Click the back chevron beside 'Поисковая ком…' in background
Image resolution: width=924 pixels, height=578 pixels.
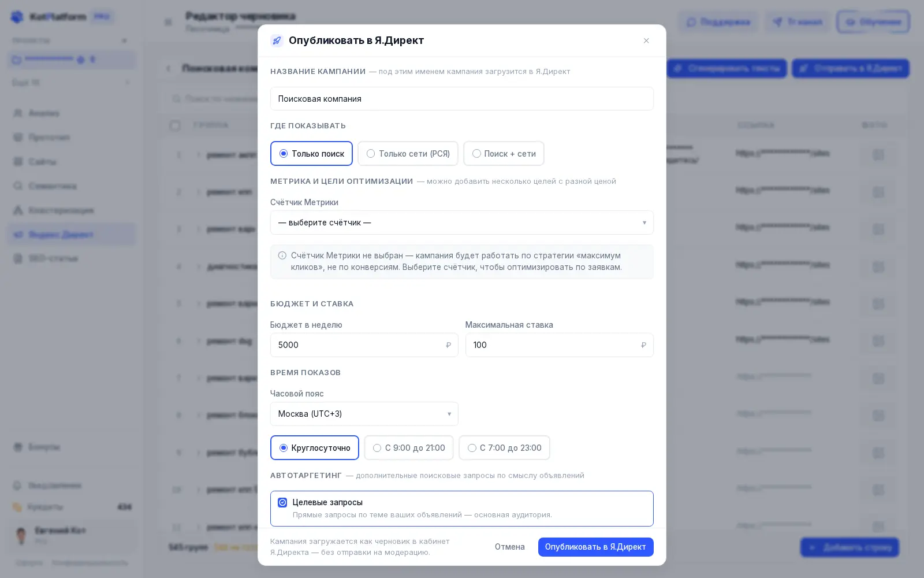168,68
